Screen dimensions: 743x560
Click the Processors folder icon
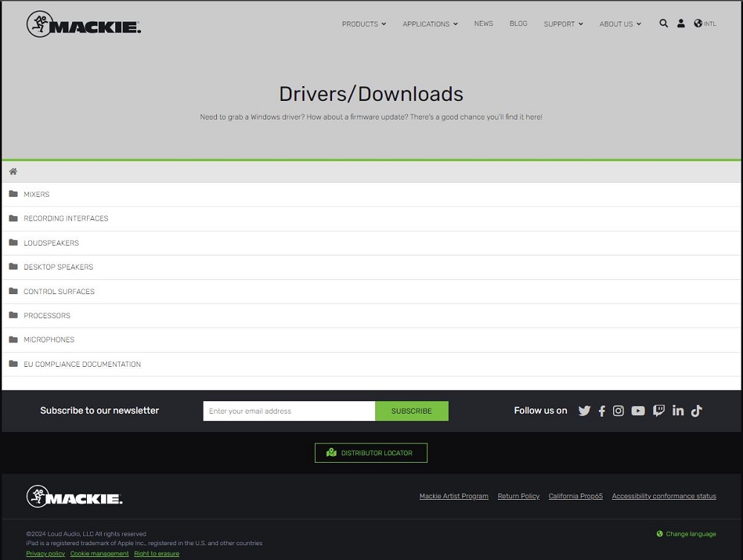coord(13,315)
